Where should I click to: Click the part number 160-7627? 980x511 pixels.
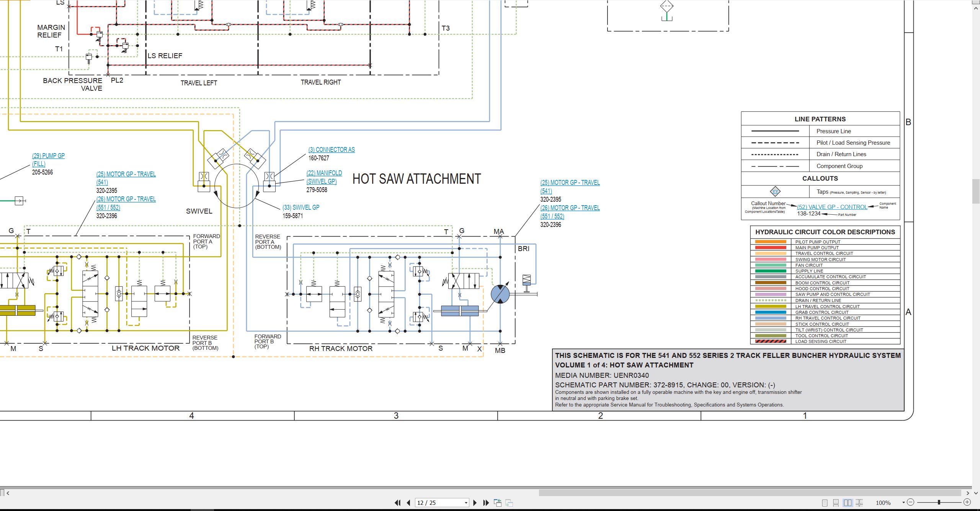[x=319, y=158]
